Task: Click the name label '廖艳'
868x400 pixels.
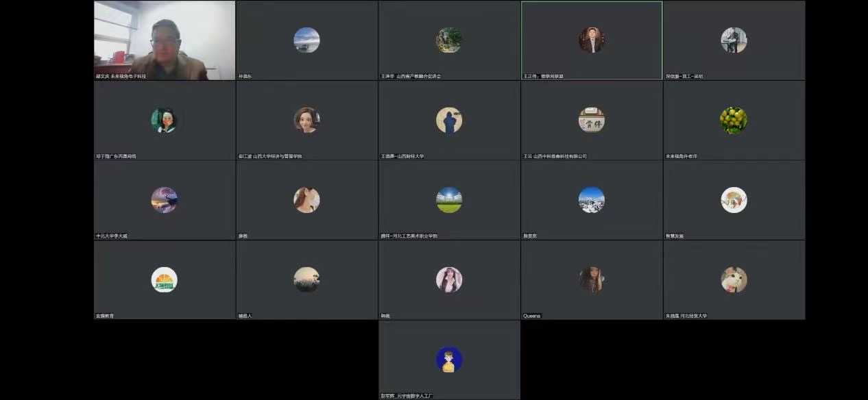Action: [x=243, y=236]
